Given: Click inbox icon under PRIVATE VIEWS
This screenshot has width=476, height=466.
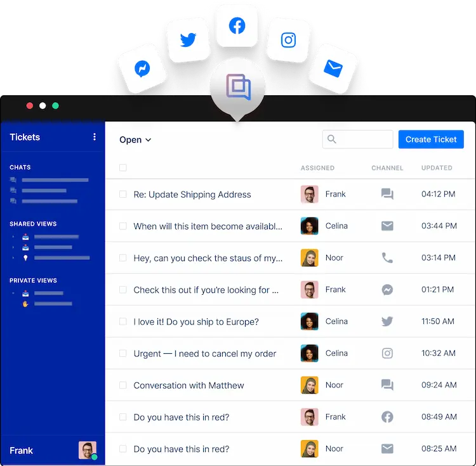Looking at the screenshot, I should [x=25, y=293].
